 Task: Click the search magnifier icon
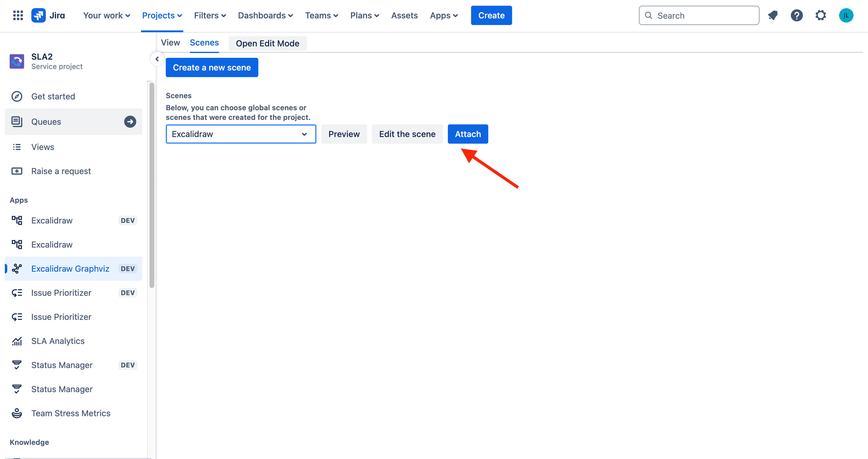tap(648, 15)
